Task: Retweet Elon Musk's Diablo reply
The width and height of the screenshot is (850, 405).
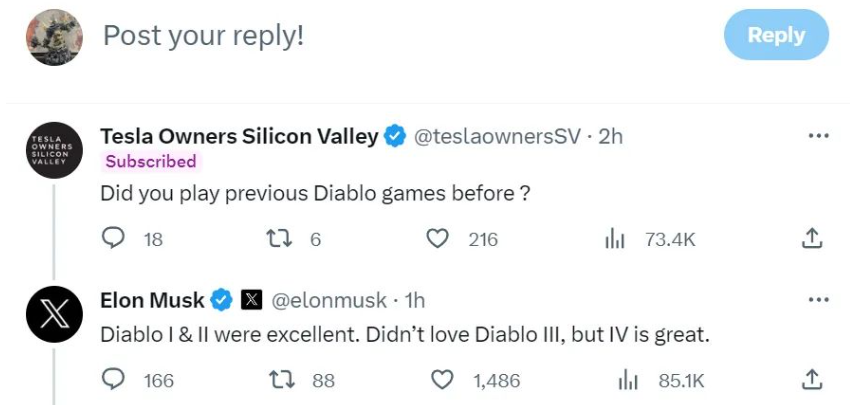Action: coord(282,380)
